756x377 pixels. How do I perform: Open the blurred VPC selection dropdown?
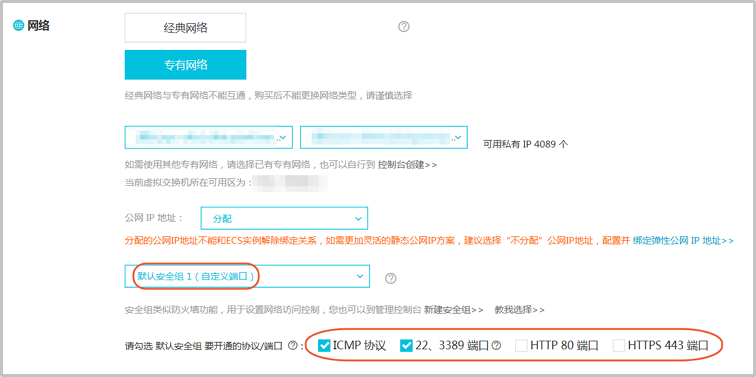[208, 137]
